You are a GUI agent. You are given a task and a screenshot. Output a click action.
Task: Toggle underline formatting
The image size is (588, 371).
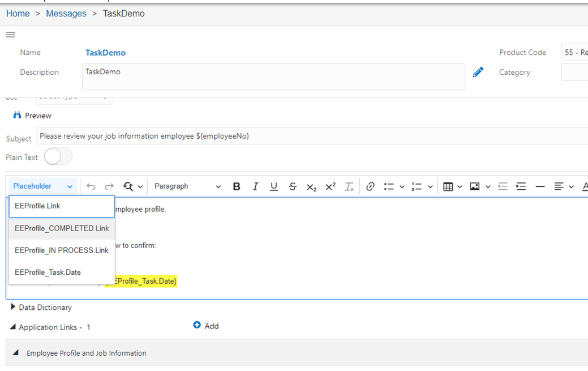(274, 186)
